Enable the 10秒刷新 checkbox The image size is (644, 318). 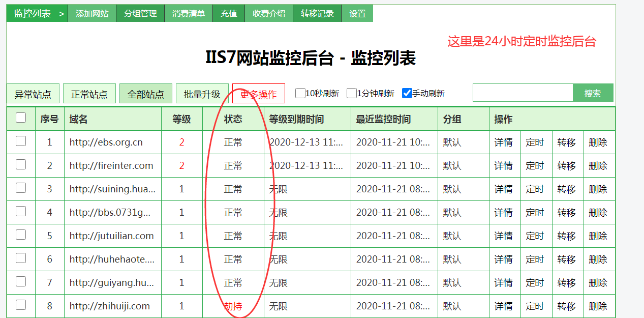pyautogui.click(x=300, y=93)
